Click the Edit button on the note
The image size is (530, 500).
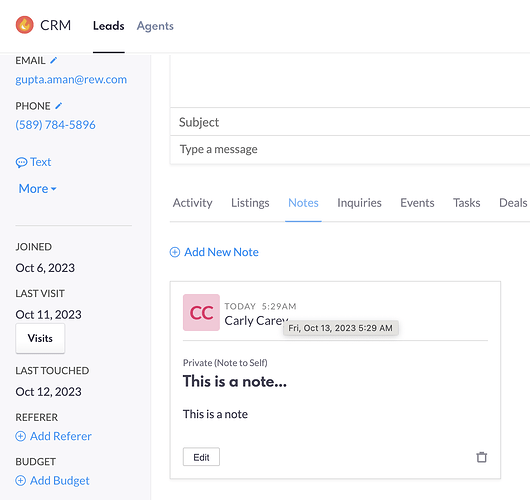coord(201,457)
